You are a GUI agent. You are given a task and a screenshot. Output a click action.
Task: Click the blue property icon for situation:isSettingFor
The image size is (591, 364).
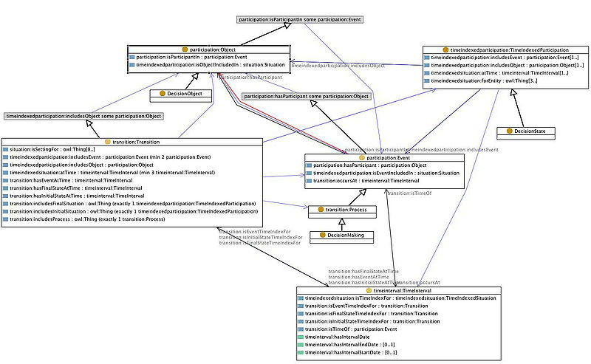(6, 150)
